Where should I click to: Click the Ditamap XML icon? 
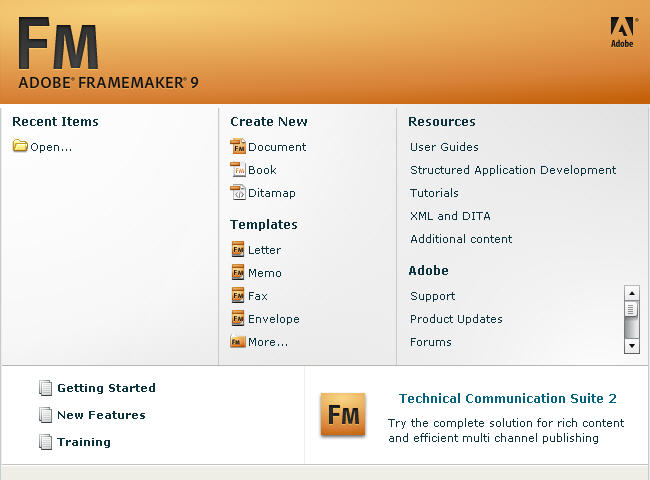click(x=238, y=192)
